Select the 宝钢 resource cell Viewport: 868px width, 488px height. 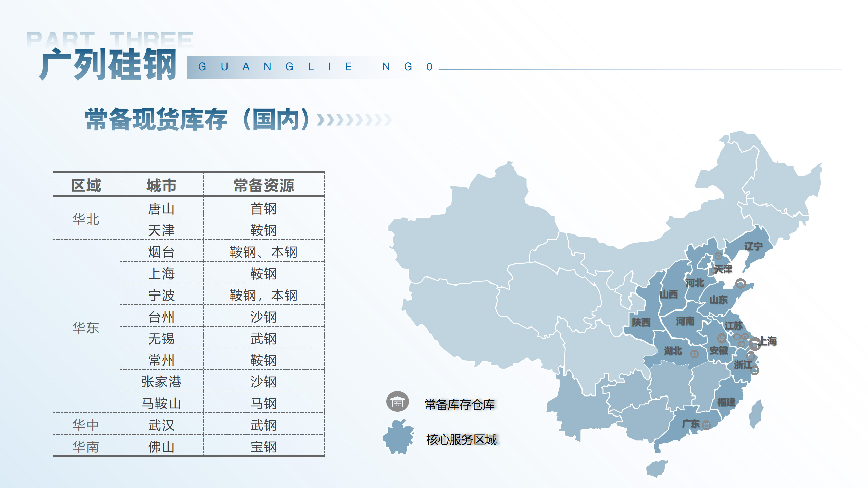(264, 447)
